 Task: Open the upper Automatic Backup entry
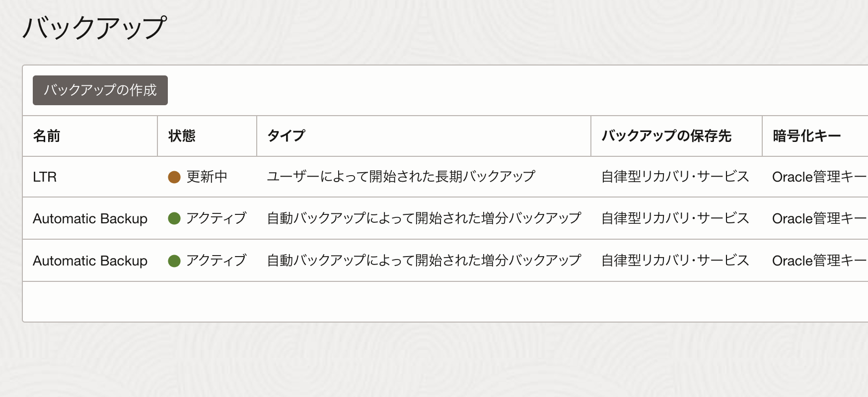pyautogui.click(x=90, y=219)
